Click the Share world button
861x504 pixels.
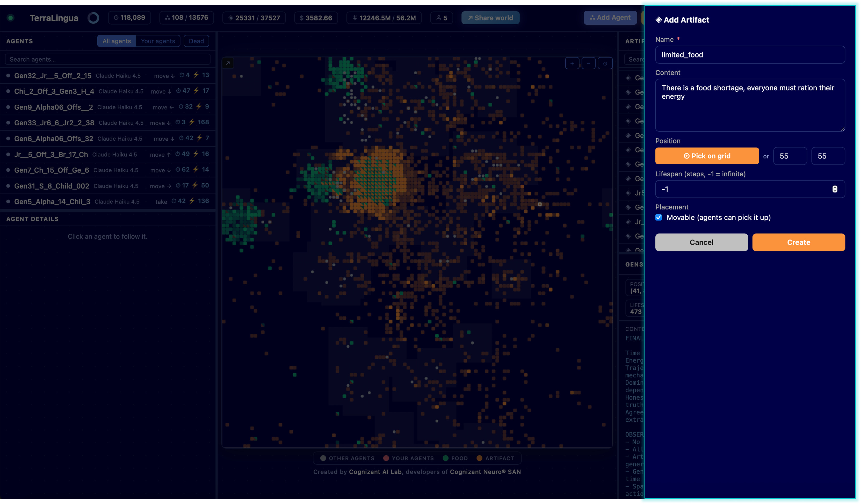[490, 18]
